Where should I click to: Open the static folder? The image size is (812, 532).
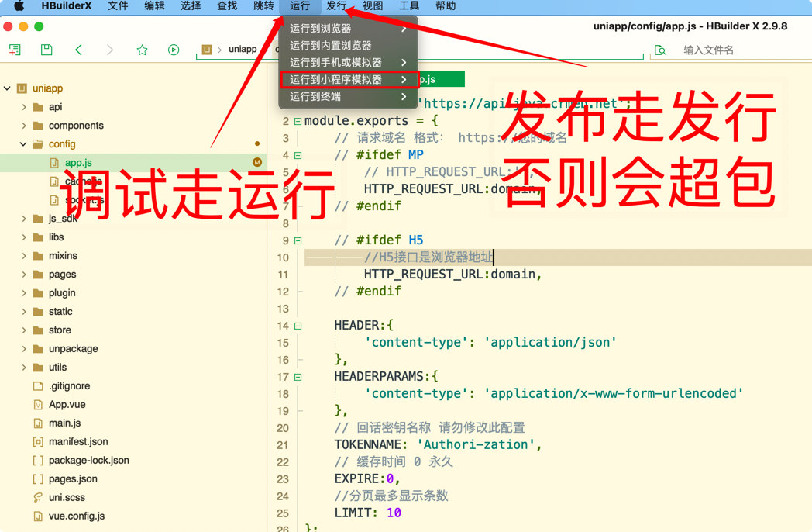click(x=60, y=312)
